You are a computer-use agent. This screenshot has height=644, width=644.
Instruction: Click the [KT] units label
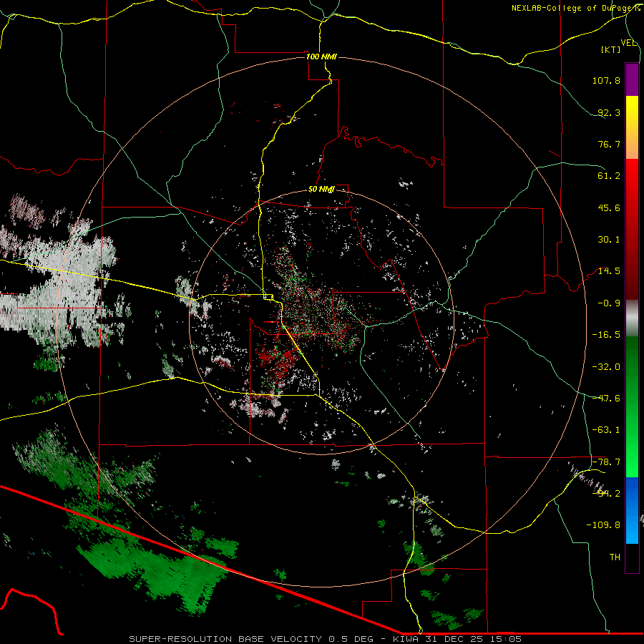(611, 49)
